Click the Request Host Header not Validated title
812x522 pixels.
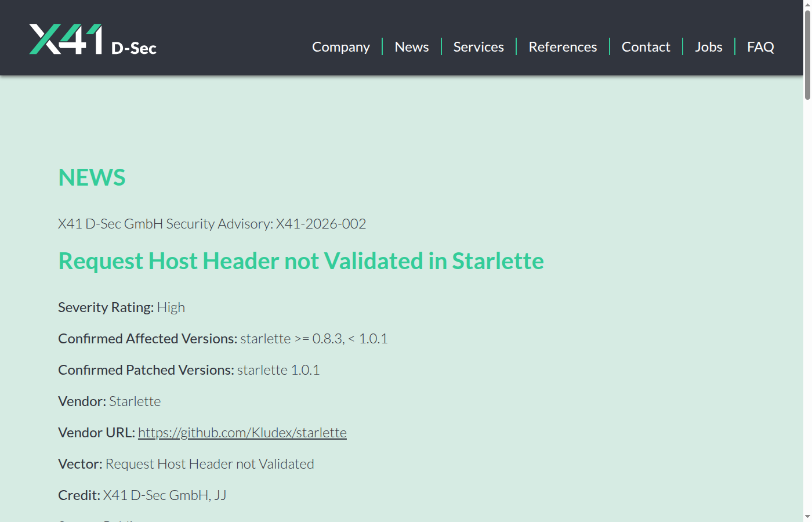click(x=301, y=261)
